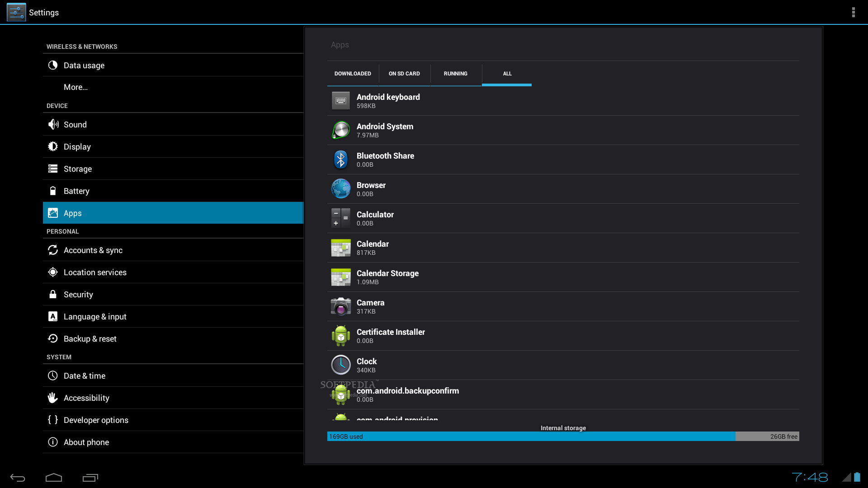Open Display settings
The image size is (868, 488).
(x=173, y=146)
